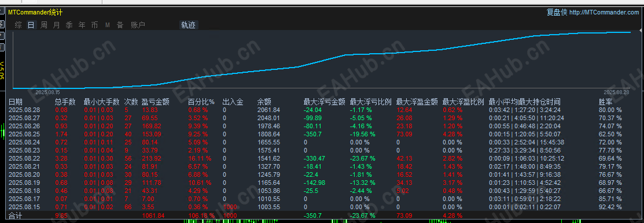Image resolution: width=644 pixels, height=223 pixels.
Task: Switch to the M tab
Action: tap(108, 25)
